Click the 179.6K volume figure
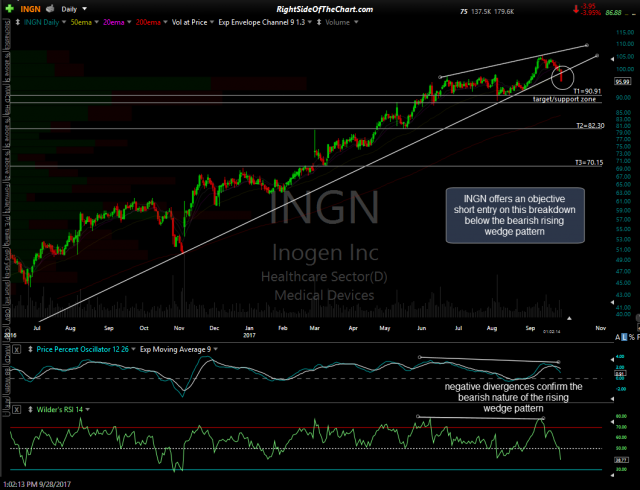The width and height of the screenshot is (640, 490). 504,12
